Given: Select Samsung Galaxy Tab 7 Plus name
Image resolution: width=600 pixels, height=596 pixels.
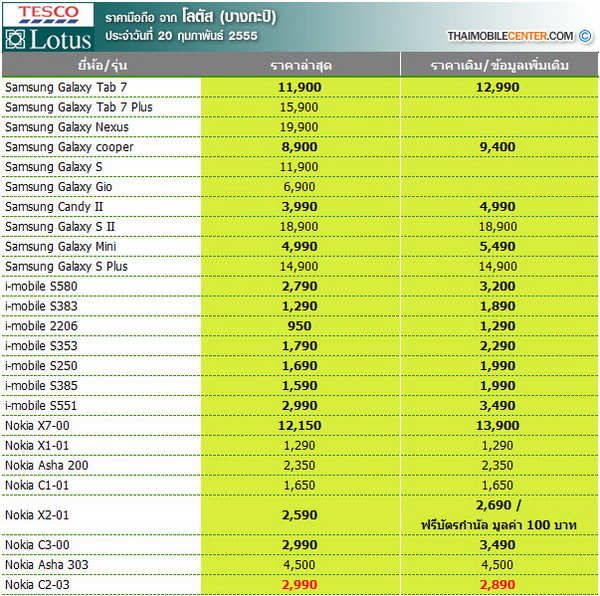Looking at the screenshot, I should 79,107.
